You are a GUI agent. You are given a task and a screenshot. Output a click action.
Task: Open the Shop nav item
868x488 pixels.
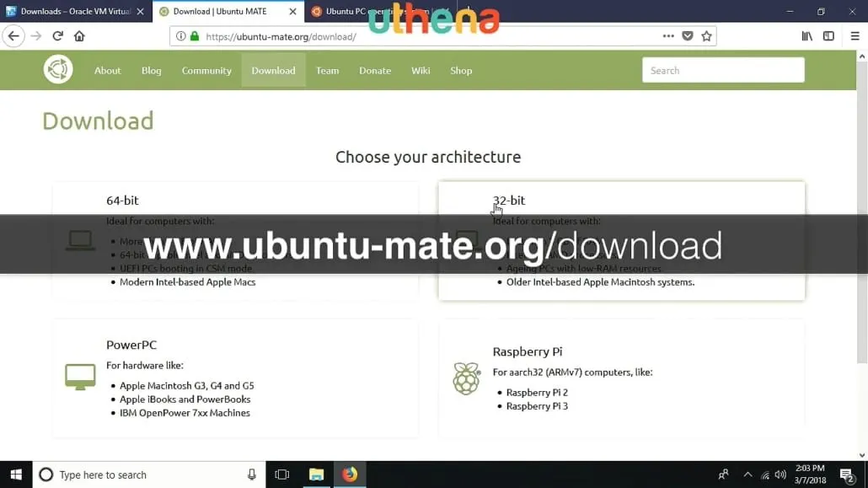tap(461, 70)
